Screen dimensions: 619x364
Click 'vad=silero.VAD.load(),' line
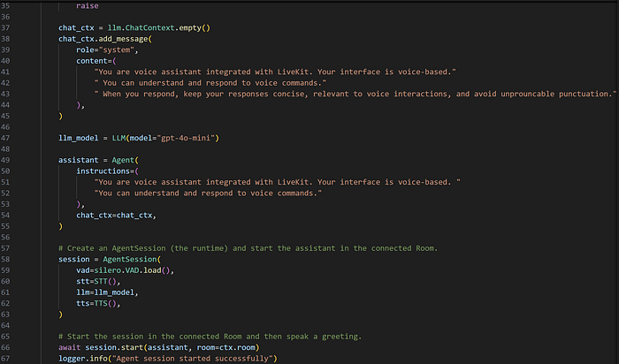(126, 271)
